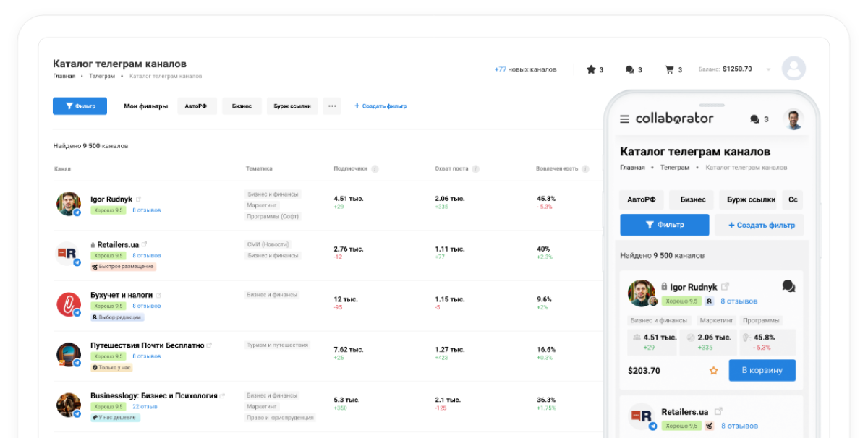Click Выбор редакции badge under Бухучет и налоги
This screenshot has height=438, width=868.
117,317
